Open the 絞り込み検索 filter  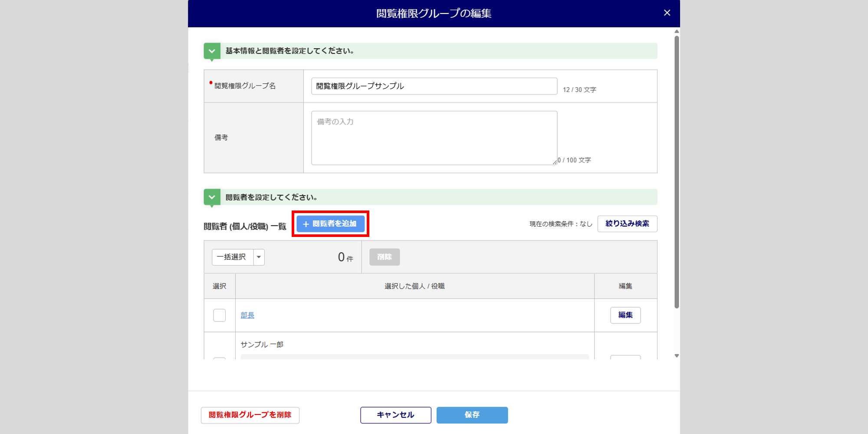tap(627, 224)
